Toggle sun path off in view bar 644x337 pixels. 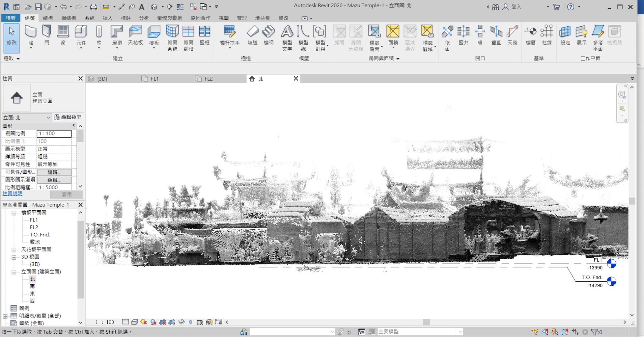144,322
